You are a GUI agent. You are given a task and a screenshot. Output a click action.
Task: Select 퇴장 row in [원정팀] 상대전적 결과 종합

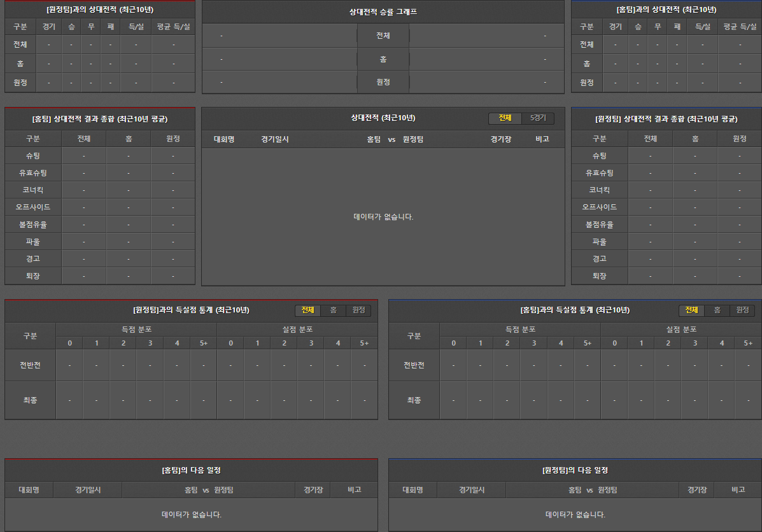point(600,276)
